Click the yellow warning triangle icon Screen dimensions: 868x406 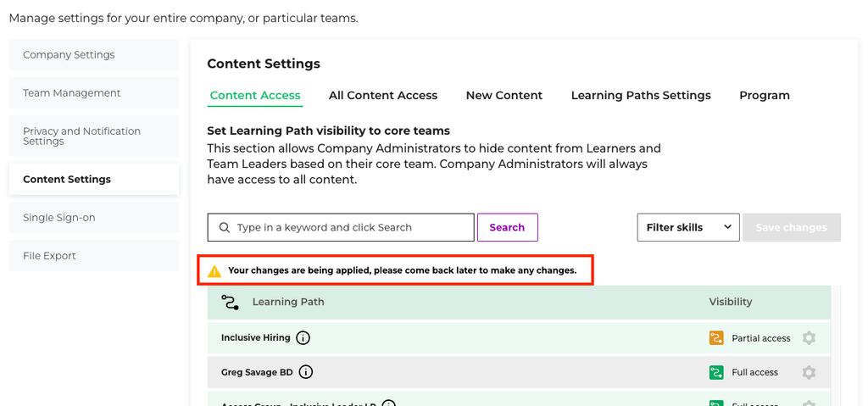[214, 271]
